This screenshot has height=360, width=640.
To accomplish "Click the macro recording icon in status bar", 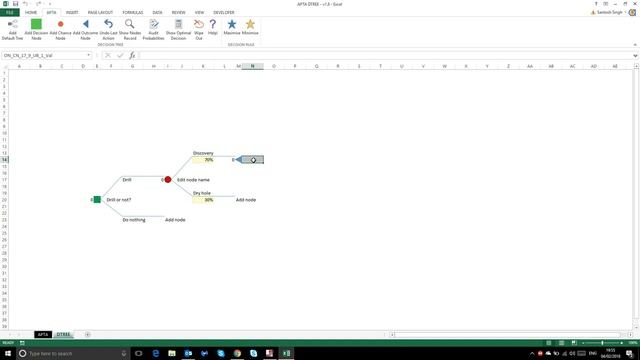I will coord(22,343).
